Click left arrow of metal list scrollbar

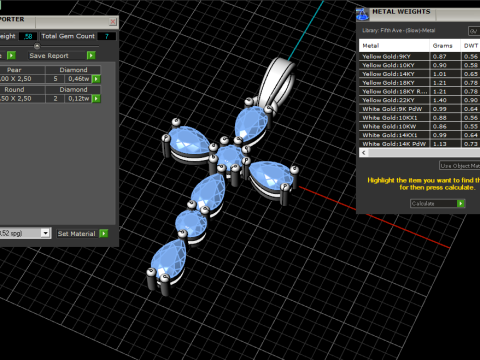coord(364,153)
